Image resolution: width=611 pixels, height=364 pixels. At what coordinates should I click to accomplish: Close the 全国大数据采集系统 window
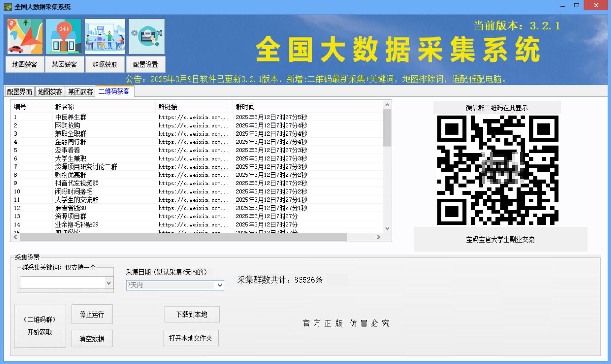(596, 5)
